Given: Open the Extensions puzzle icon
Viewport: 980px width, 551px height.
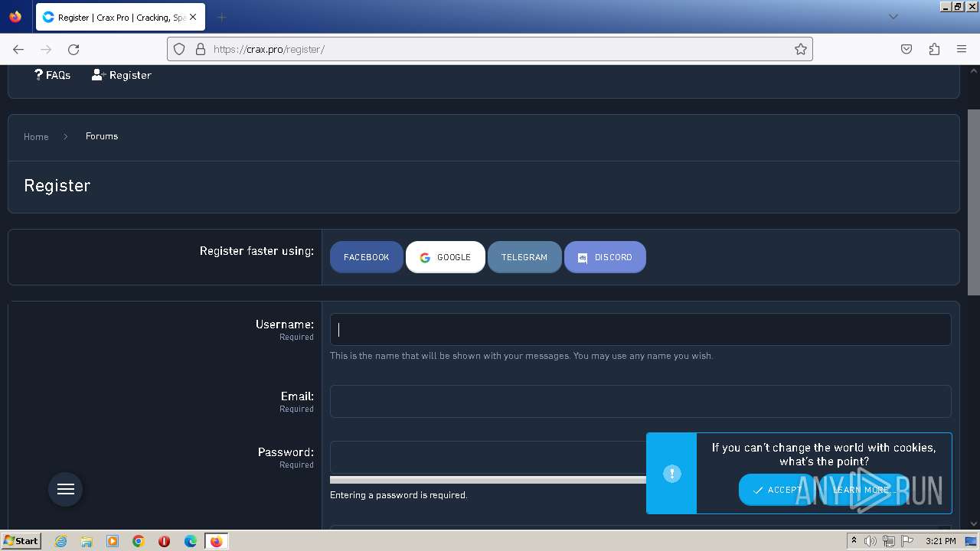Looking at the screenshot, I should click(x=934, y=49).
